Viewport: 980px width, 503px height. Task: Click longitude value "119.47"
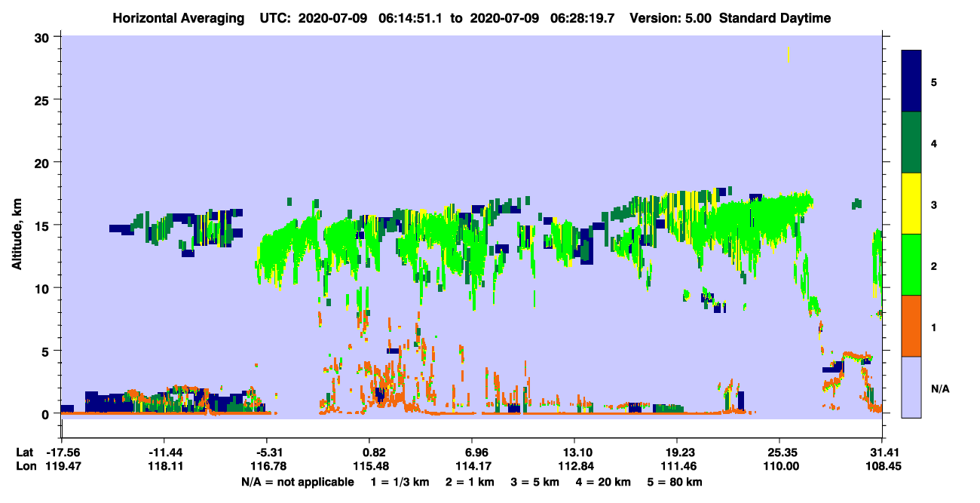(63, 466)
